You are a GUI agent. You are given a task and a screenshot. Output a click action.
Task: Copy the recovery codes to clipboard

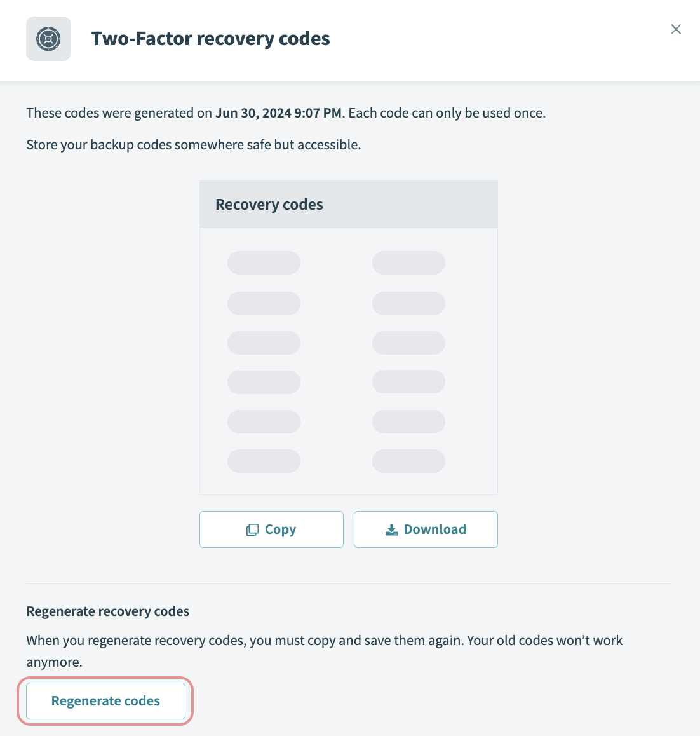(x=271, y=529)
